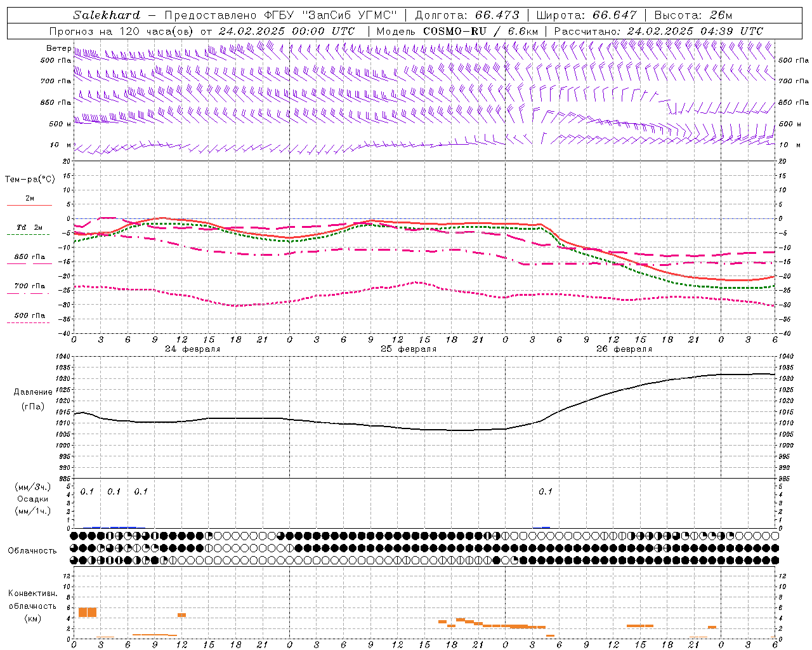Click the 'Ветер' wind panel label
Screen dimensions: 812x650
tap(58, 48)
